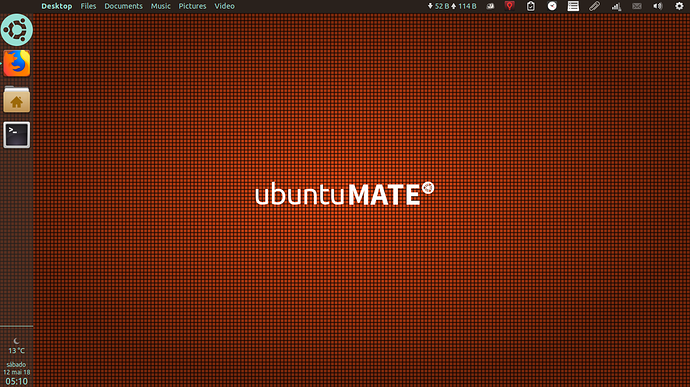Click the paperclip indicator icon
Viewport: 690px width, 387px height.
click(x=595, y=6)
